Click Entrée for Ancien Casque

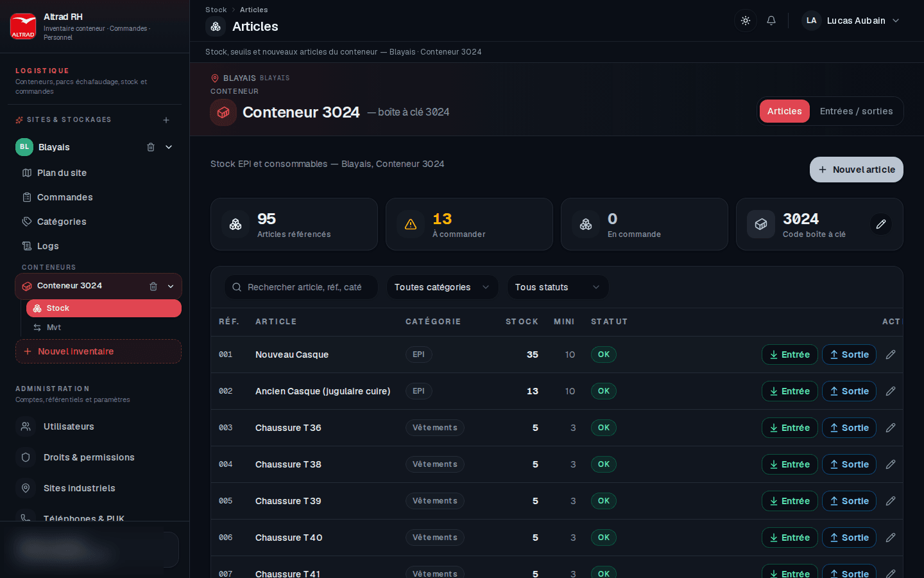coord(789,391)
